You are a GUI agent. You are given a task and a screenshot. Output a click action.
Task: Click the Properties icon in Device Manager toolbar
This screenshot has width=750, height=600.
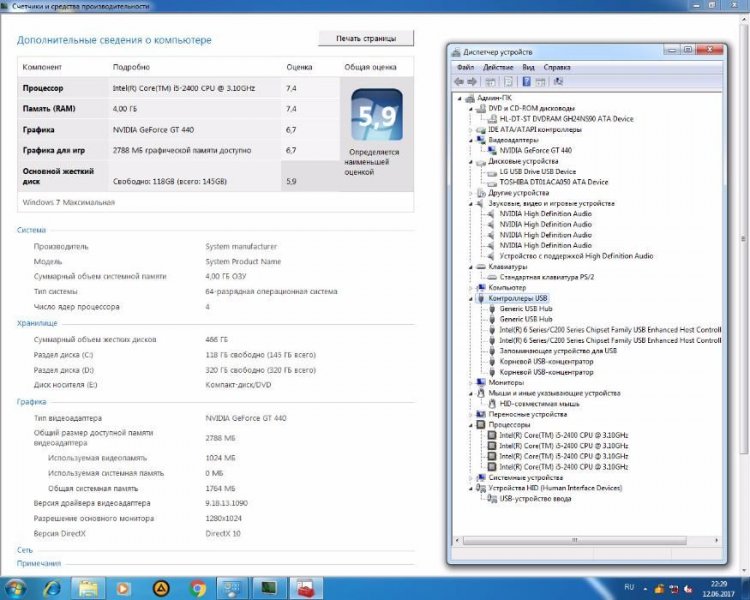tap(508, 81)
